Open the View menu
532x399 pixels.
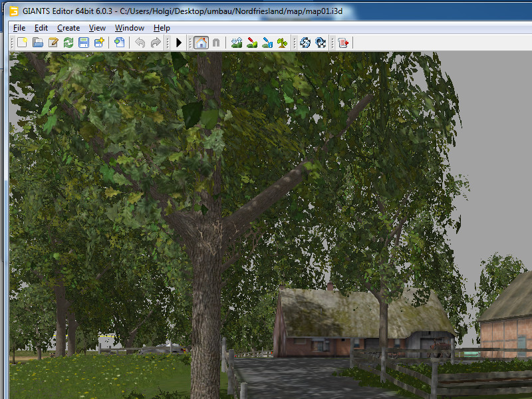[x=97, y=28]
